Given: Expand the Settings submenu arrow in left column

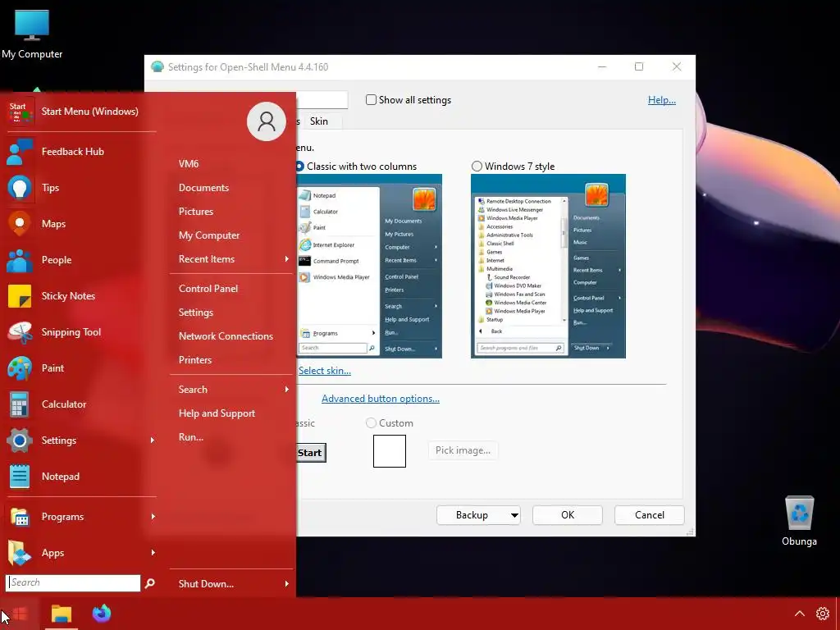Looking at the screenshot, I should click(x=153, y=441).
